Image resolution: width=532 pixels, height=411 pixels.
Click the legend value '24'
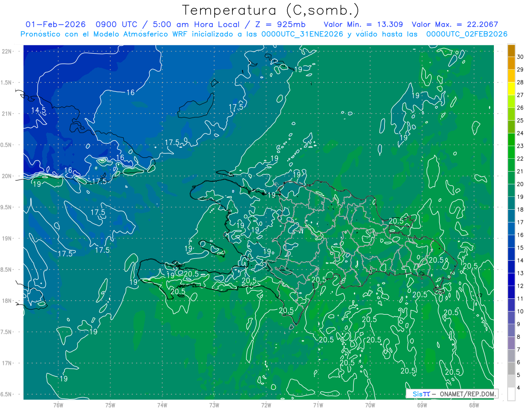(520, 133)
